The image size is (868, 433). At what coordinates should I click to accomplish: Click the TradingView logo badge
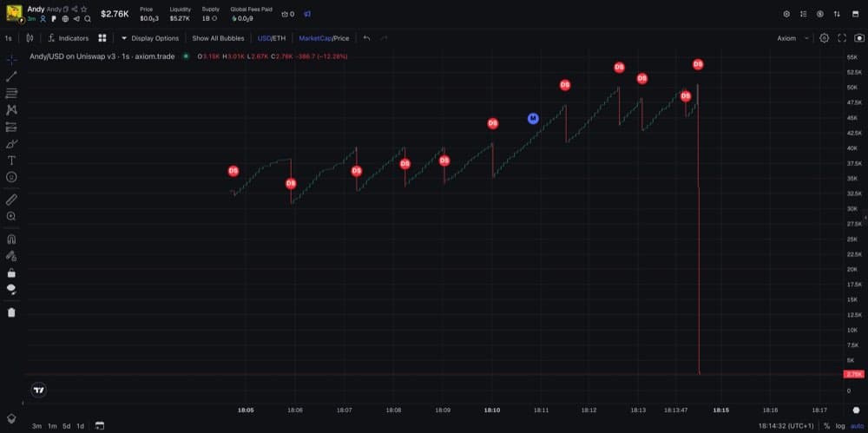(x=39, y=390)
